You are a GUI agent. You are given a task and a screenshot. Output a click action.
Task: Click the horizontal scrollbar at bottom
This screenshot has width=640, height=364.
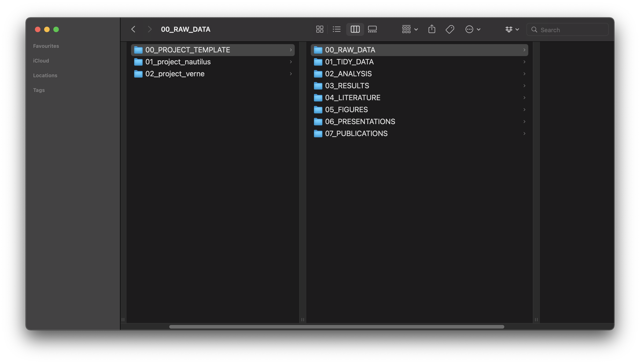pos(336,327)
